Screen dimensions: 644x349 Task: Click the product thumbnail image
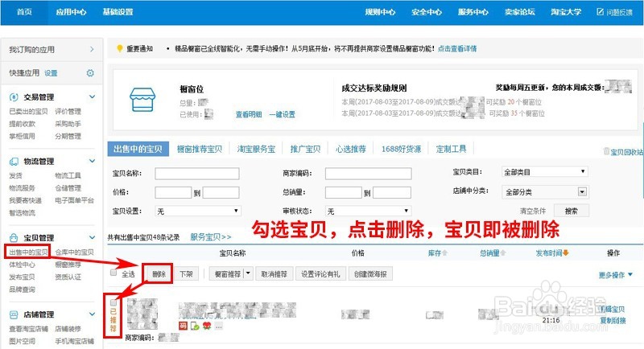click(142, 314)
